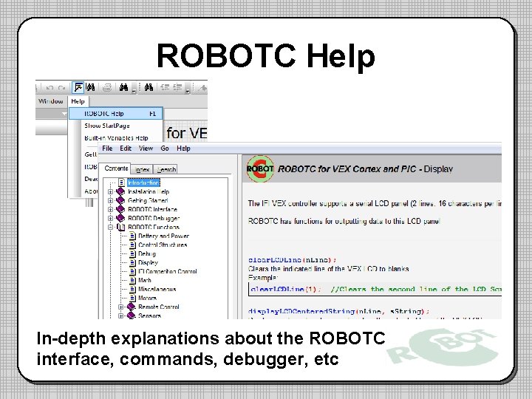Image resolution: width=532 pixels, height=399 pixels.
Task: Click the book icon for Sensors
Action: 131,316
